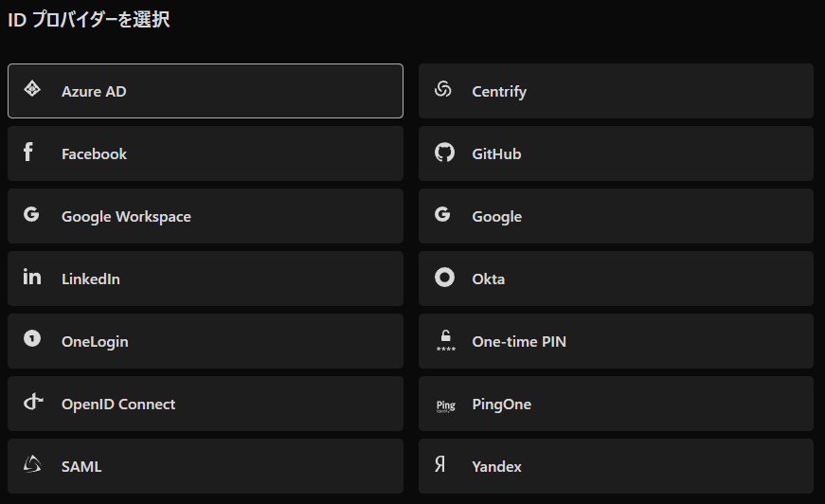825x504 pixels.
Task: Click the SAML triangular logo icon
Action: (x=32, y=464)
